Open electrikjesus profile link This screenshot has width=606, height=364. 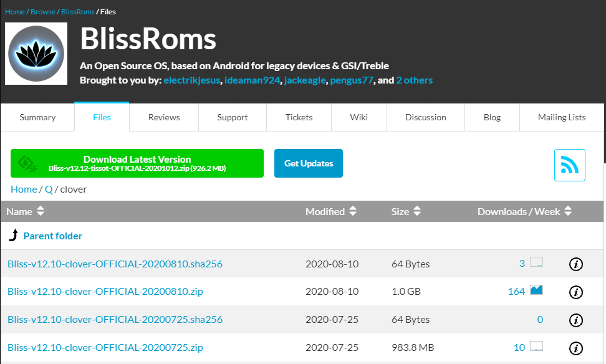(191, 80)
